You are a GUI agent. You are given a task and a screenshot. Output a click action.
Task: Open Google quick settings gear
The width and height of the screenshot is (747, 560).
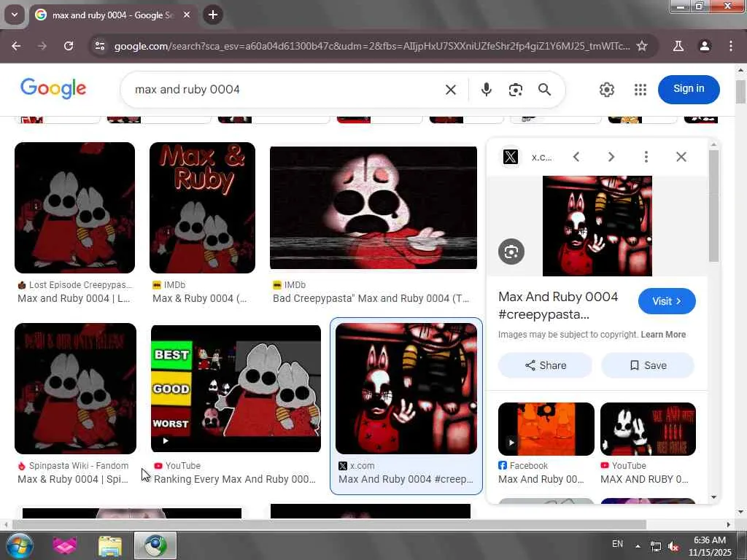[606, 90]
